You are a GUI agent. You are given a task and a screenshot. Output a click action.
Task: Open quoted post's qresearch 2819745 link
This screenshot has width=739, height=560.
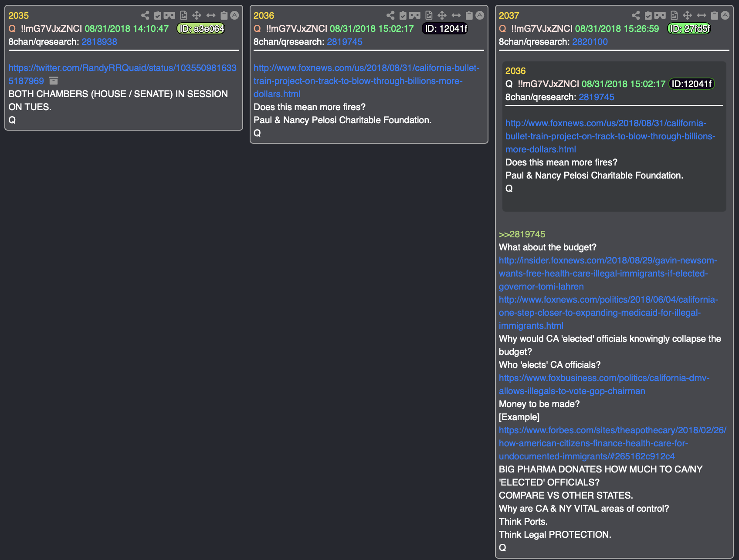tap(597, 97)
